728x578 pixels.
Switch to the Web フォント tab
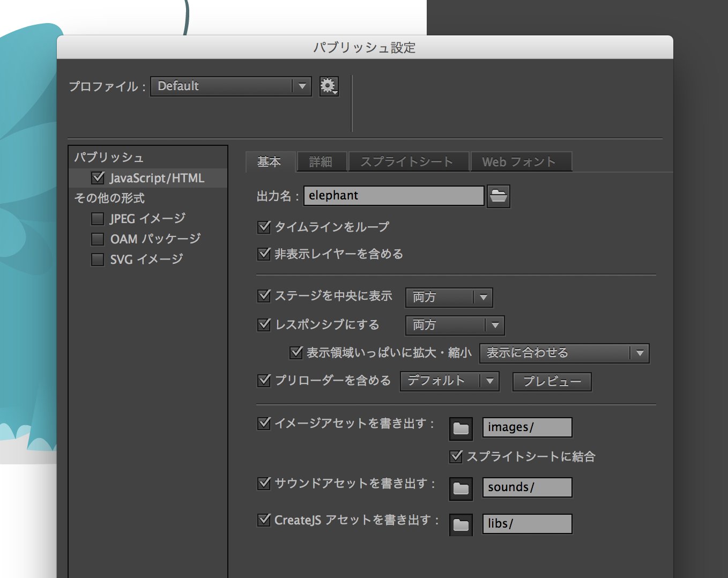coord(521,161)
